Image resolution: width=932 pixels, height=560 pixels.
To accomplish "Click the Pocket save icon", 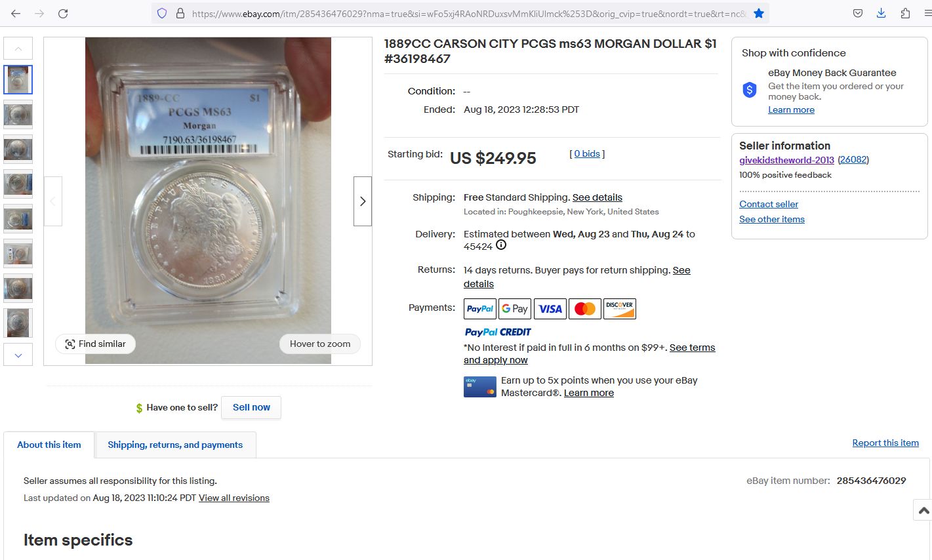I will 857,13.
